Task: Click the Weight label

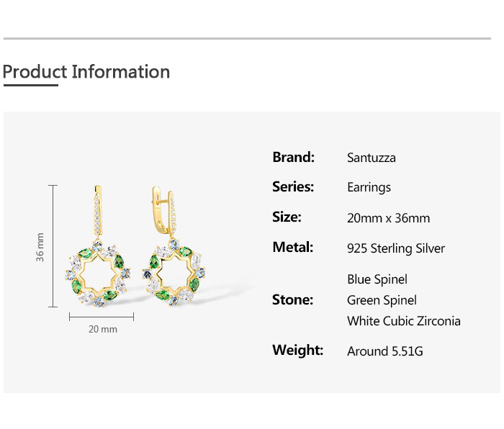Action: [297, 351]
